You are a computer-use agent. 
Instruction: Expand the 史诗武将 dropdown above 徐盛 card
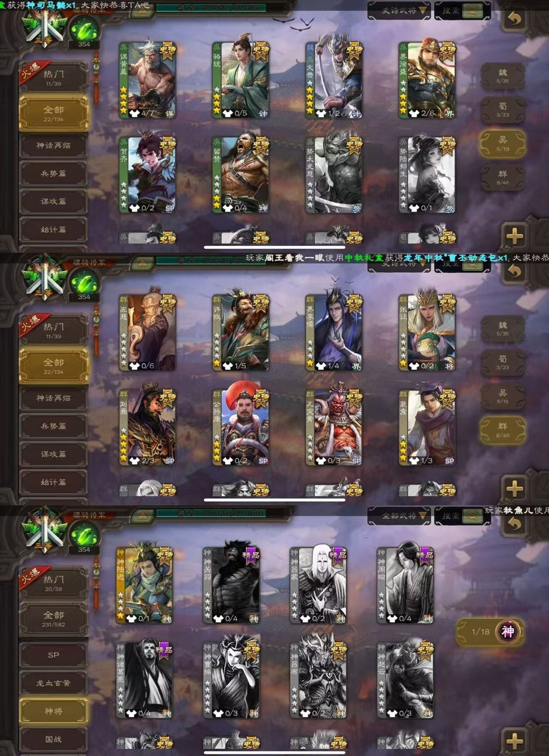[x=399, y=10]
